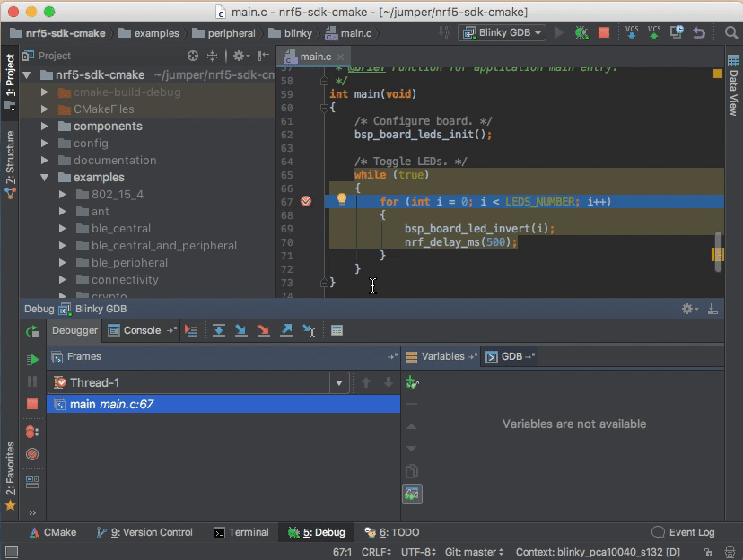Viewport: 743px width, 560px height.
Task: Resume program in the debug sidebar
Action: tap(32, 359)
